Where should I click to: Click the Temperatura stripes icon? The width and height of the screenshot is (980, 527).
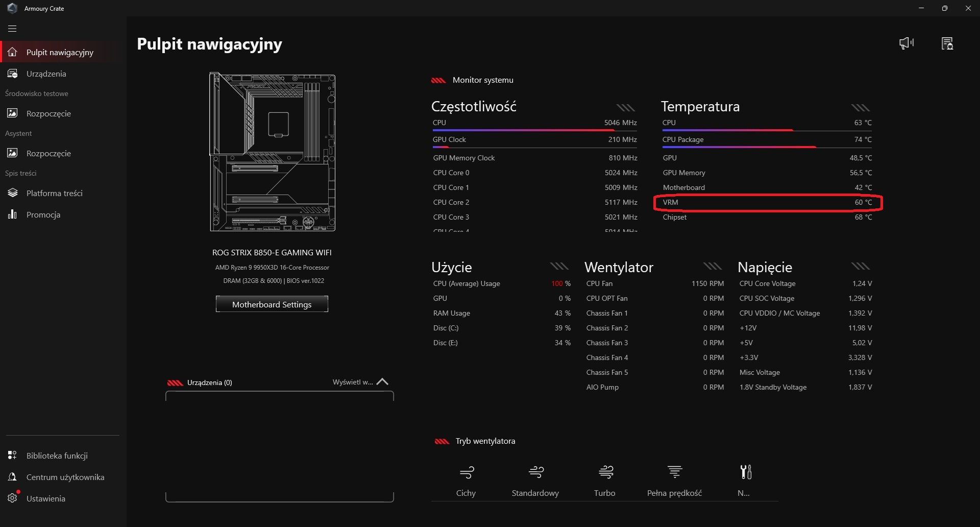[861, 108]
